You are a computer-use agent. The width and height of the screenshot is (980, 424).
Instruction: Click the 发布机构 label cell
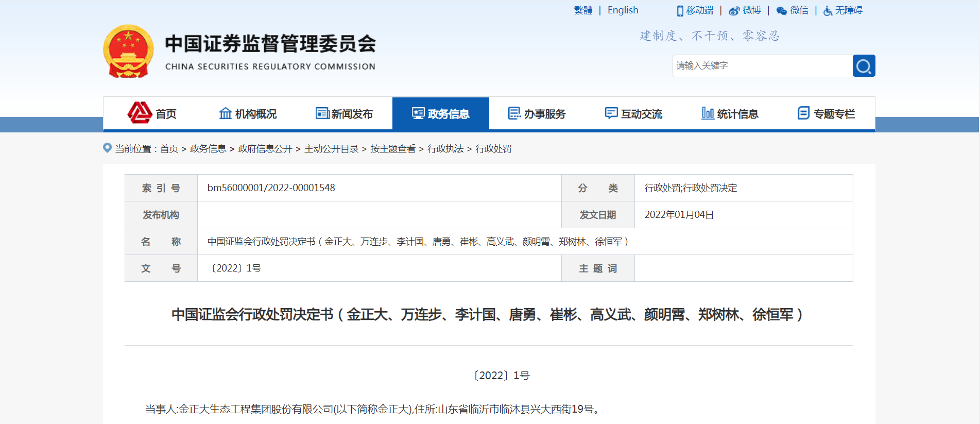pyautogui.click(x=161, y=215)
